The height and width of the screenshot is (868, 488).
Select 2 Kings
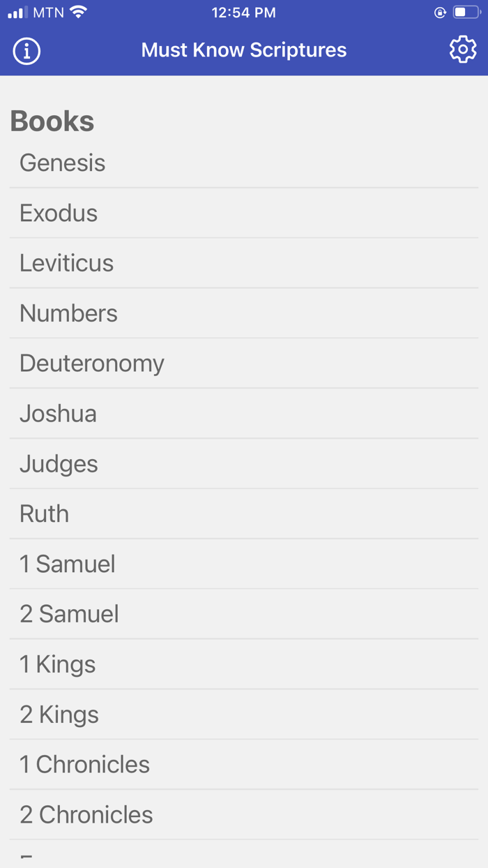click(x=58, y=714)
